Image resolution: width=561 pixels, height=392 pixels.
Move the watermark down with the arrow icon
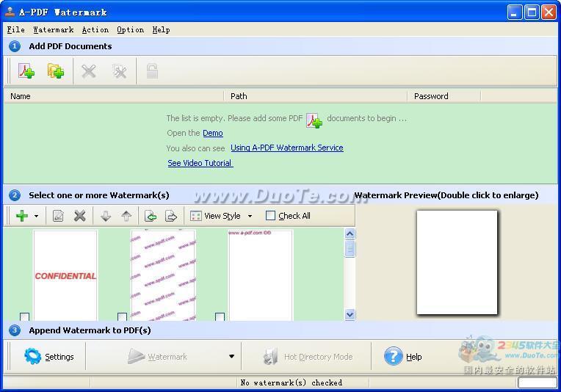click(x=106, y=216)
